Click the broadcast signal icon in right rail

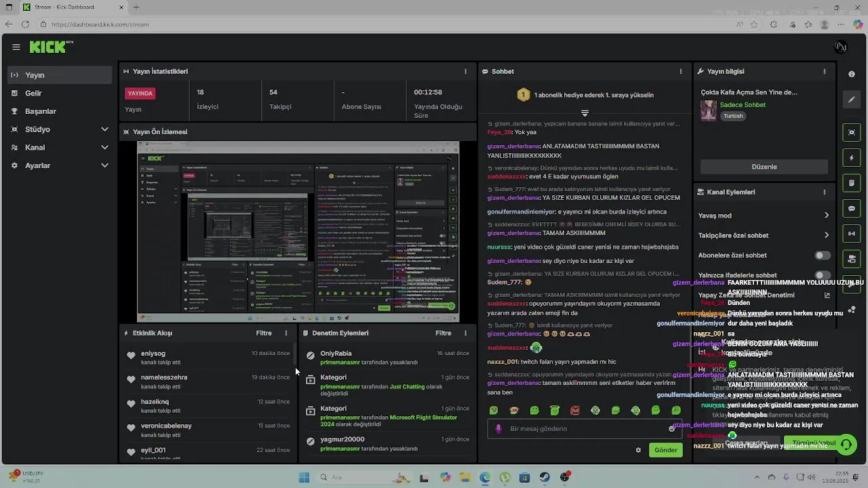pos(852,234)
